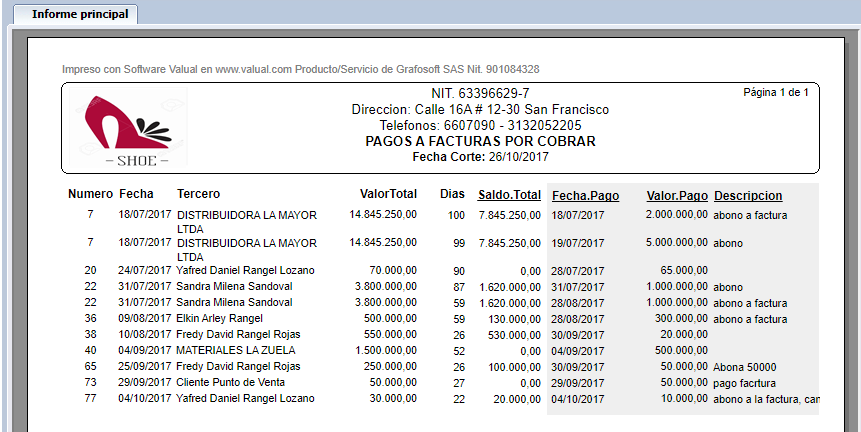The height and width of the screenshot is (432, 861).
Task: Click the Abona 50000 description cell
Action: [744, 367]
